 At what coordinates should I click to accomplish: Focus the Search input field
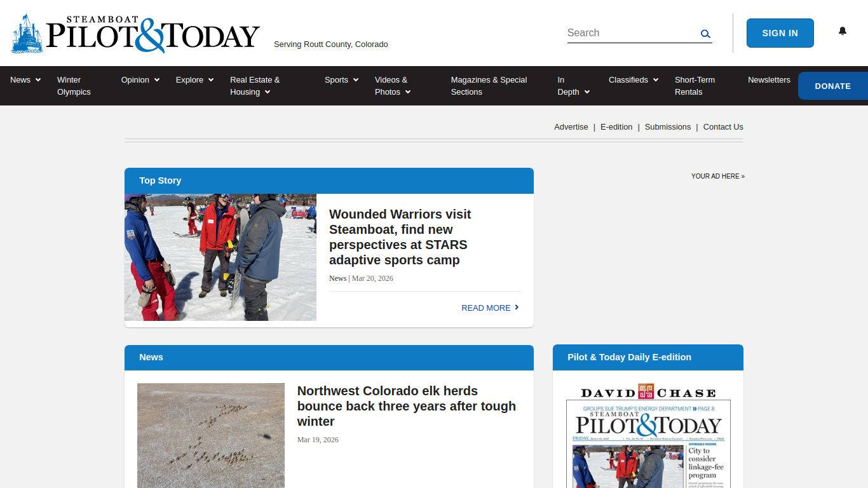632,33
